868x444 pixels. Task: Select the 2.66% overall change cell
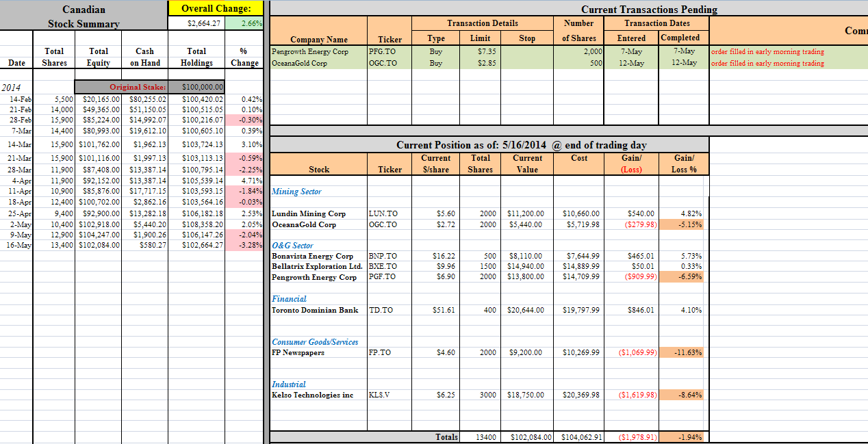[x=244, y=23]
